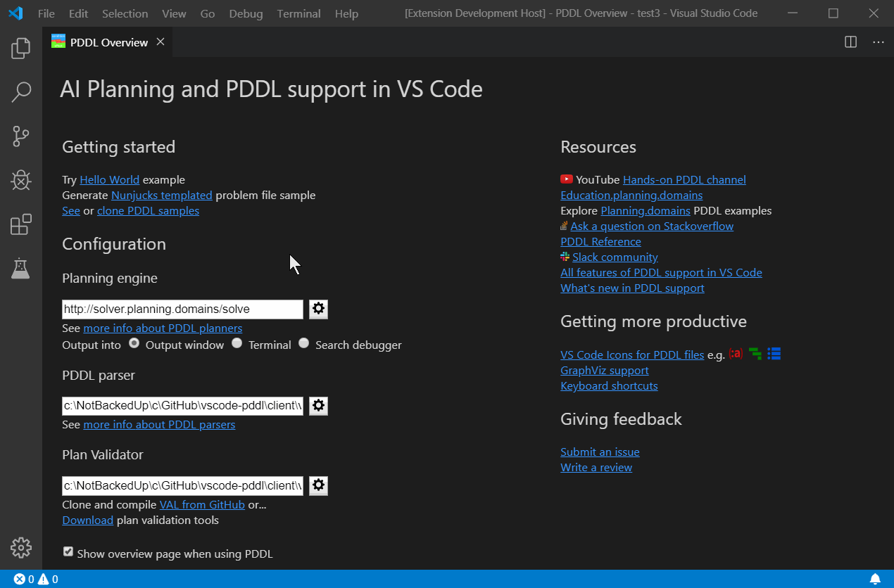Open the Go menu
The width and height of the screenshot is (894, 588).
click(x=208, y=13)
